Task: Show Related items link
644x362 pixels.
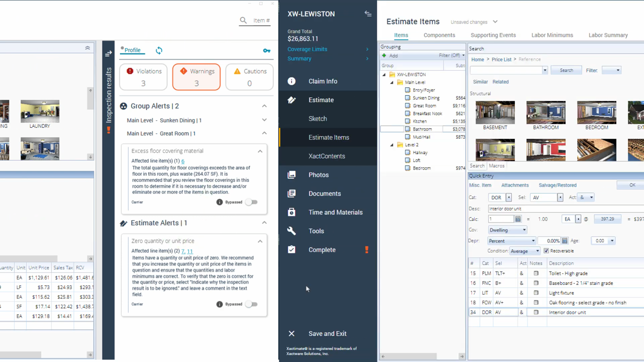Action: click(x=500, y=82)
